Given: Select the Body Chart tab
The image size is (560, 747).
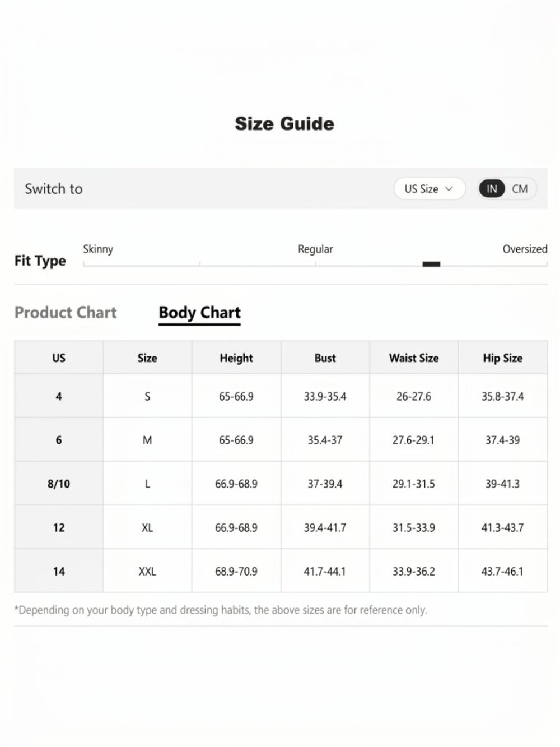Looking at the screenshot, I should pyautogui.click(x=199, y=313).
